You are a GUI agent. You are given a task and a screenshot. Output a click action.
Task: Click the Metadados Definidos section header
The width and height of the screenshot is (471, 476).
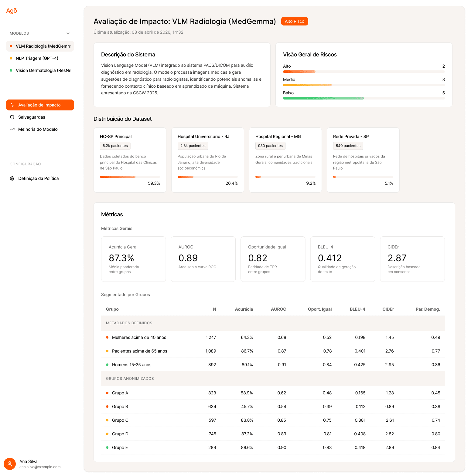273,323
